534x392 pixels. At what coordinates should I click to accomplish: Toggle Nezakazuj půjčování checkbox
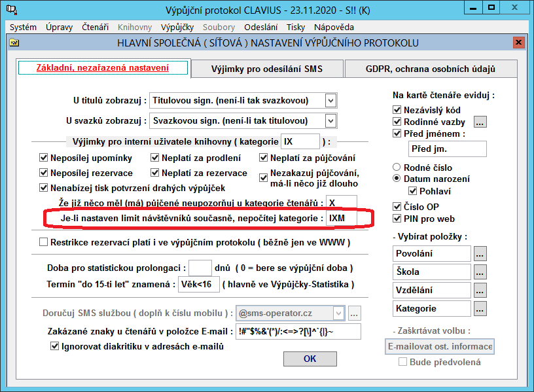pyautogui.click(x=263, y=178)
